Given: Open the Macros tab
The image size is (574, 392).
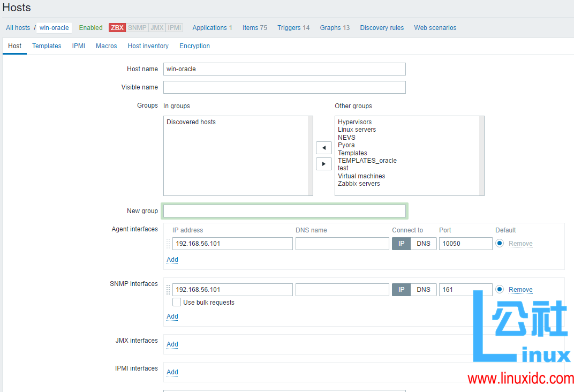Looking at the screenshot, I should (106, 46).
